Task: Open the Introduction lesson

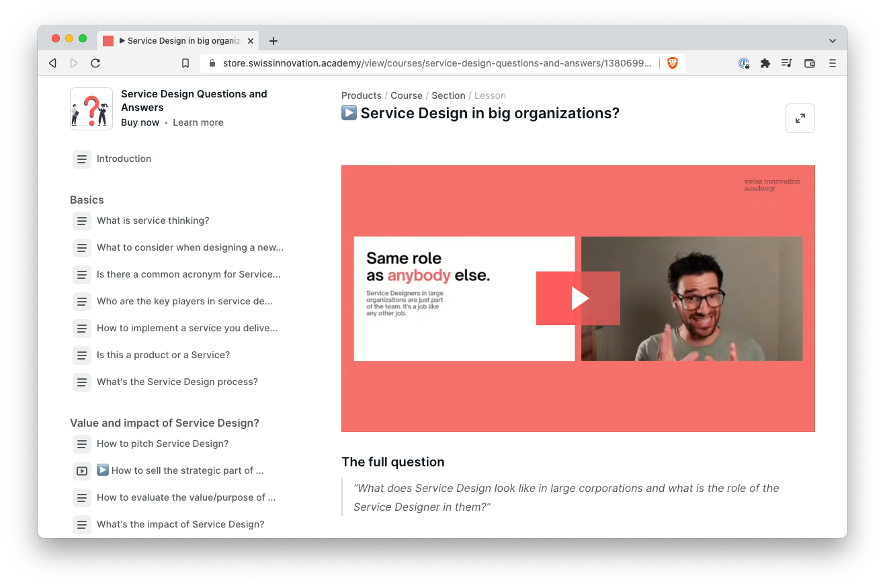Action: coord(124,159)
